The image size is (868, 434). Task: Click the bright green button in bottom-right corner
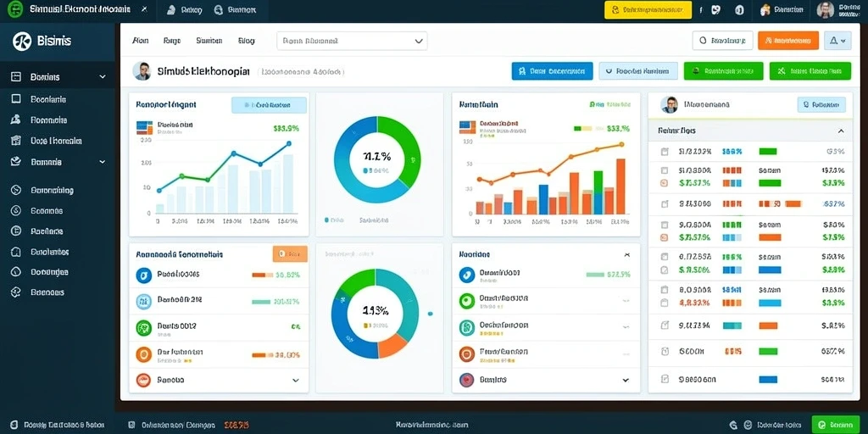(836, 425)
